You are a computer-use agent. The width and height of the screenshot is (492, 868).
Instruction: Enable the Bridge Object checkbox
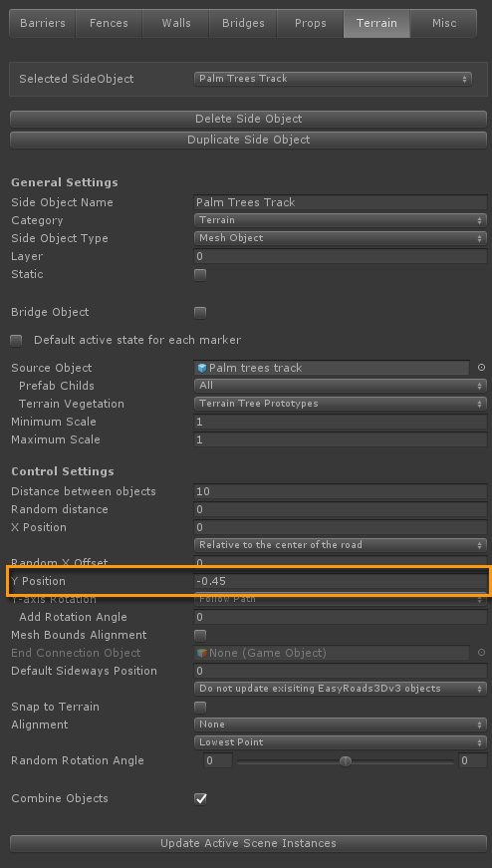pos(200,312)
